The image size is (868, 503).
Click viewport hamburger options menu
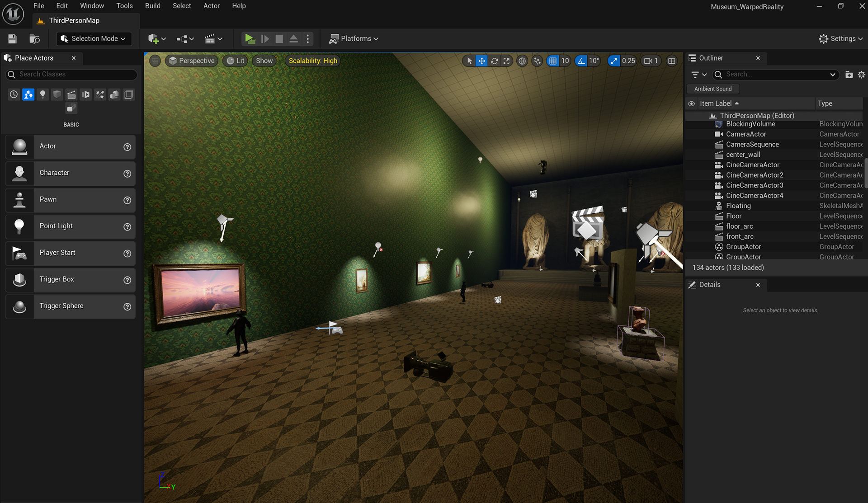tap(155, 61)
